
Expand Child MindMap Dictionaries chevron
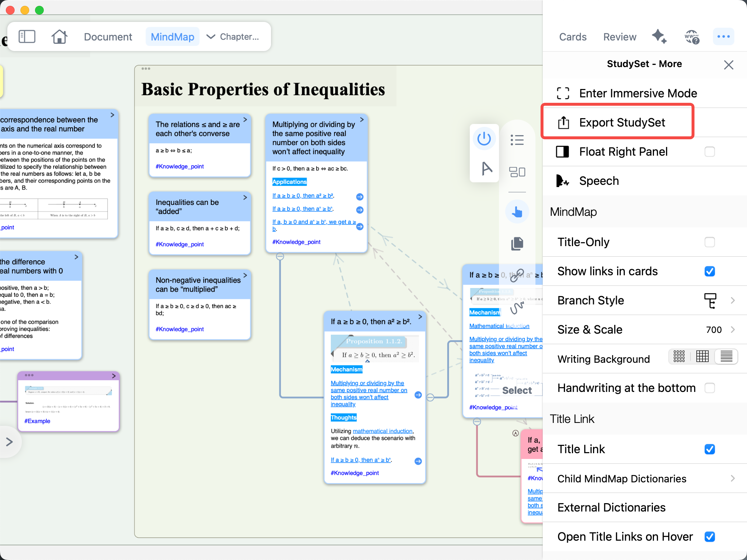[733, 478]
